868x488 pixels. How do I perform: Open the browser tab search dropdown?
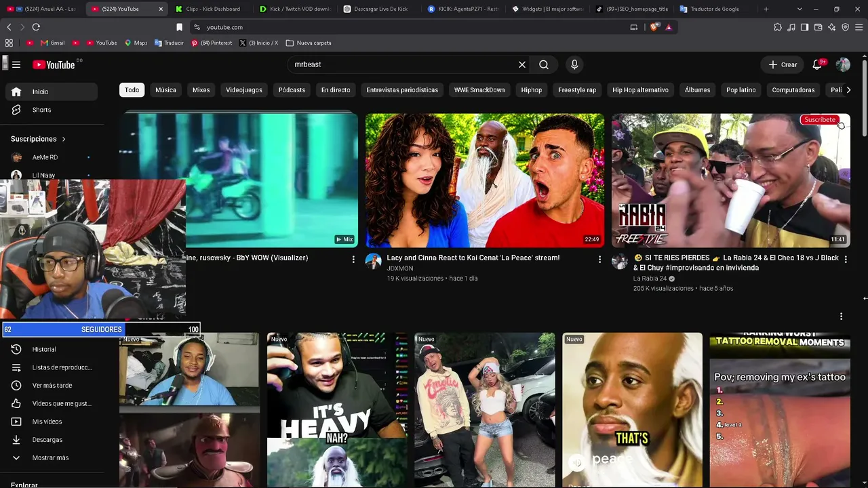point(800,9)
